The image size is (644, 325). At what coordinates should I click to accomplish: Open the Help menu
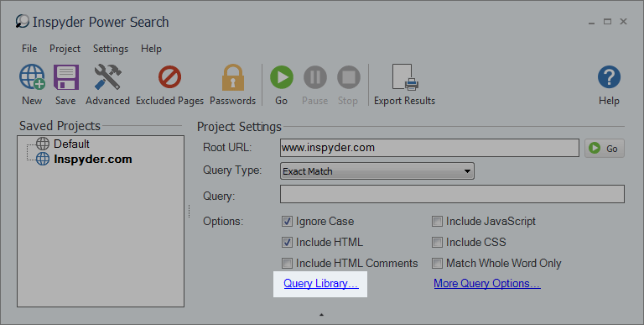pos(151,49)
